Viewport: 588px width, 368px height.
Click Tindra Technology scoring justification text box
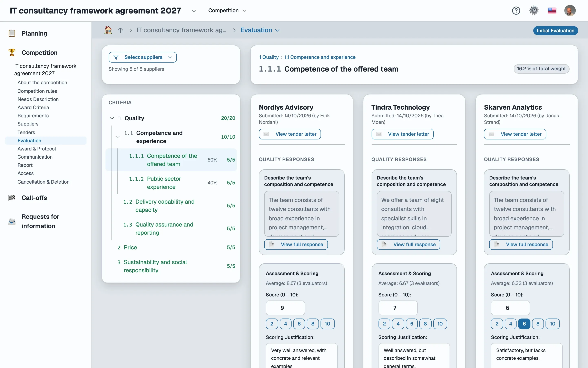414,356
